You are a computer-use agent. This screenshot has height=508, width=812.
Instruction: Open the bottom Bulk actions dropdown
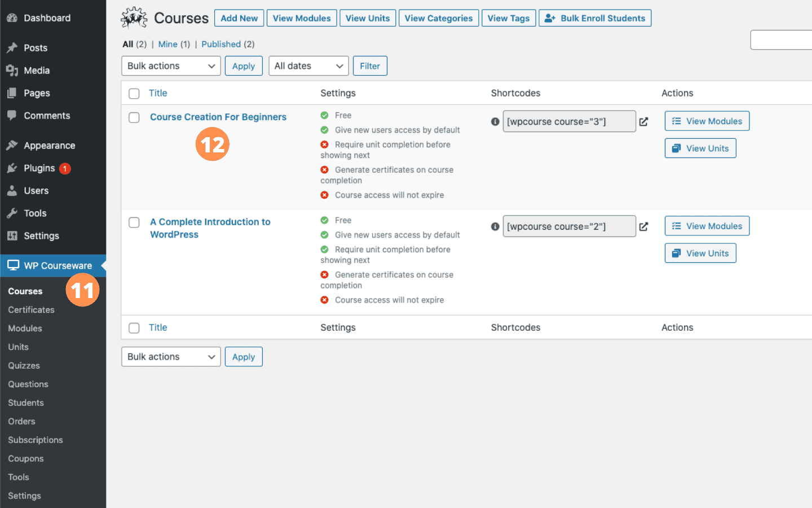(171, 357)
